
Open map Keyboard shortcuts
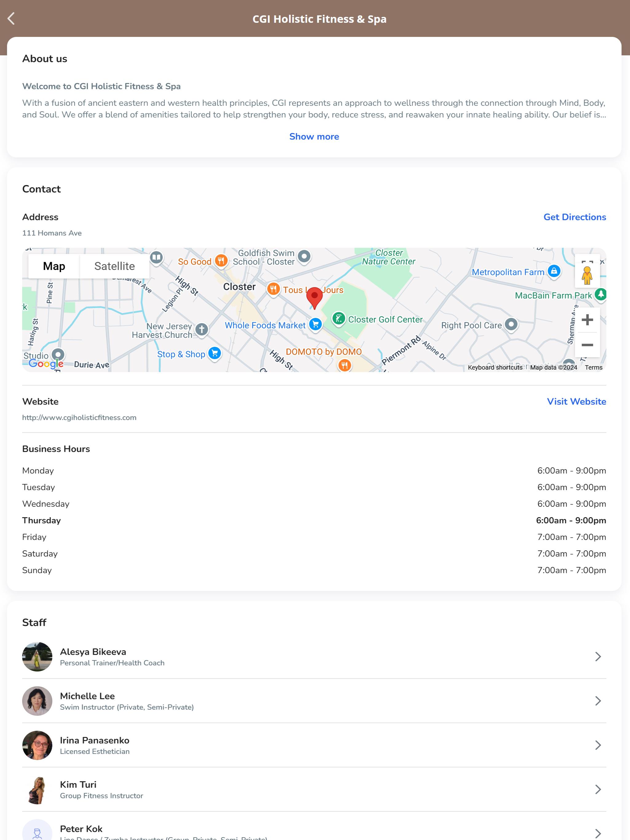tap(495, 367)
